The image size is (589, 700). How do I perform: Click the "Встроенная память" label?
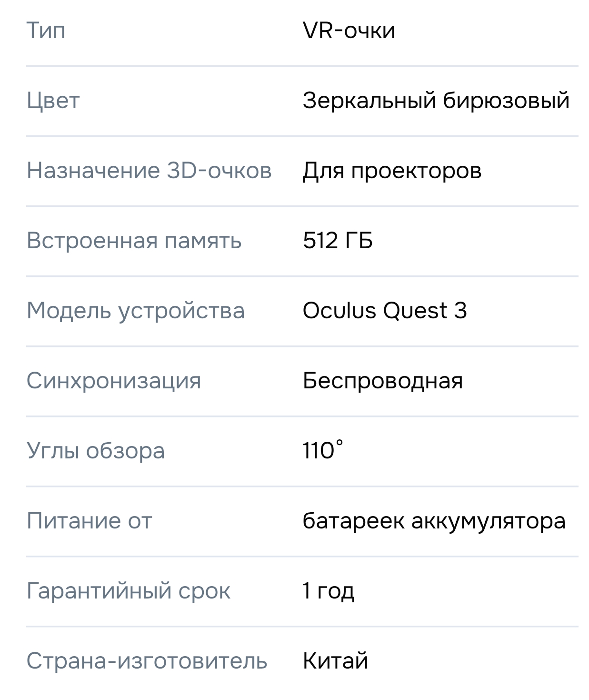[134, 241]
